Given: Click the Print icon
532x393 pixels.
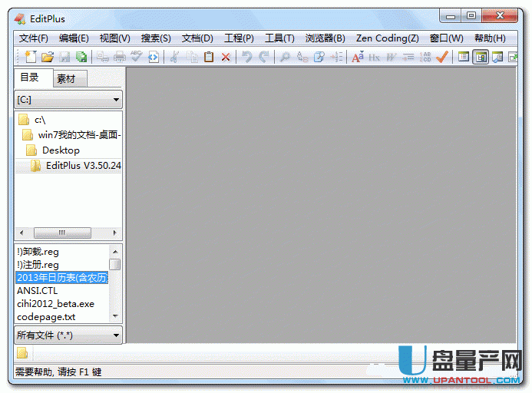Looking at the screenshot, I should 120,57.
